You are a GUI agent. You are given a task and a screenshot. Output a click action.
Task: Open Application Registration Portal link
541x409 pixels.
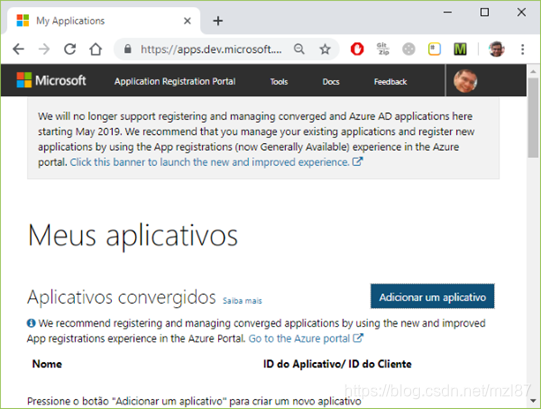click(x=175, y=81)
